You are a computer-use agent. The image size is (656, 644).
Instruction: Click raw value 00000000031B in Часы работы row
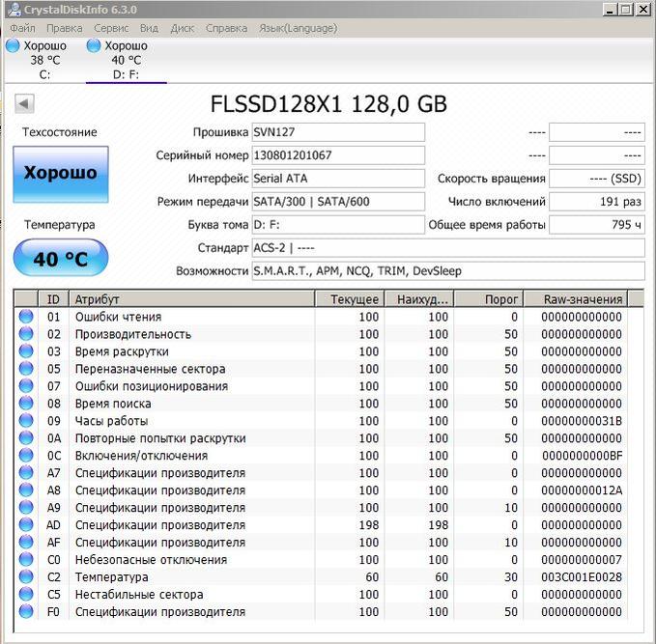pyautogui.click(x=582, y=421)
